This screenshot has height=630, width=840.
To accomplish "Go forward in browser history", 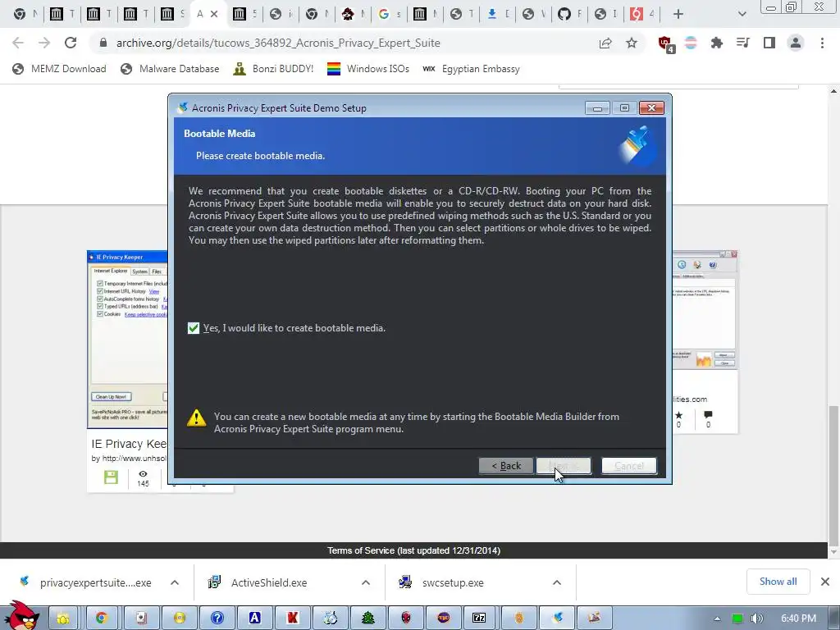I will pyautogui.click(x=44, y=43).
